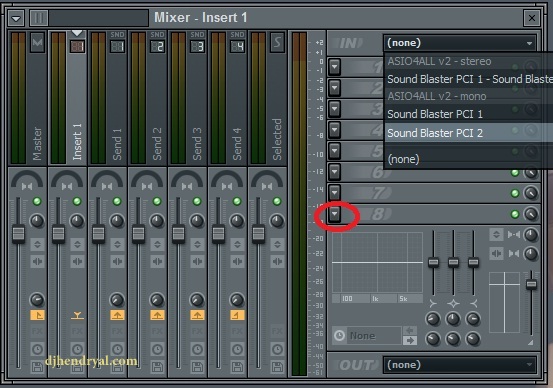Click the Insert 1 volume fader handle
Screen dimensions: 553x388
click(x=58, y=234)
